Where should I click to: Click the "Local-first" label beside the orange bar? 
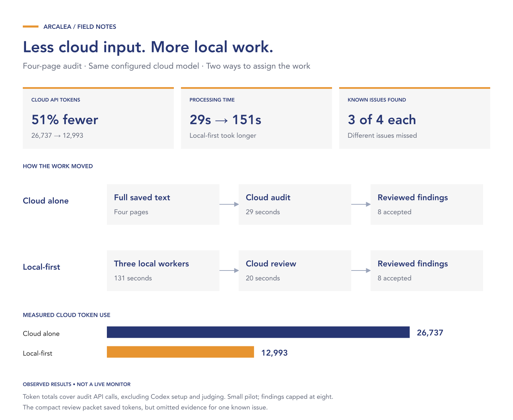pyautogui.click(x=37, y=354)
